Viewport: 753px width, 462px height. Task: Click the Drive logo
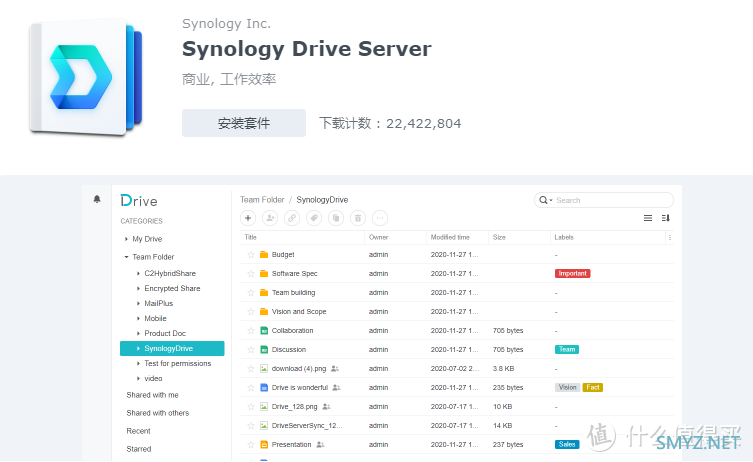(x=139, y=201)
